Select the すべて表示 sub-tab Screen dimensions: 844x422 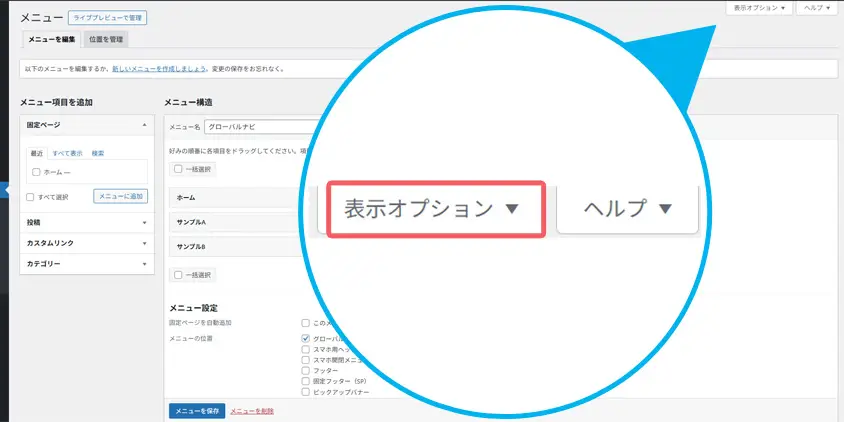pos(67,153)
